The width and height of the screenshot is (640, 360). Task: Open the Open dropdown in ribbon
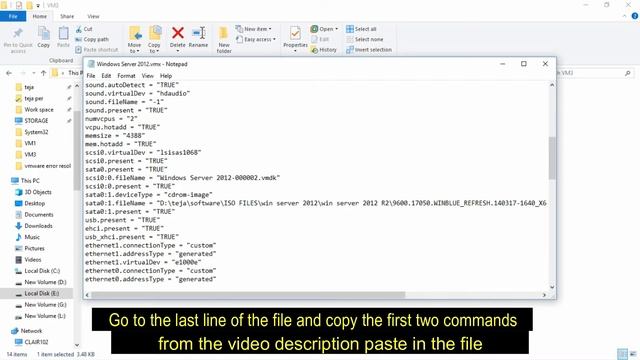324,29
